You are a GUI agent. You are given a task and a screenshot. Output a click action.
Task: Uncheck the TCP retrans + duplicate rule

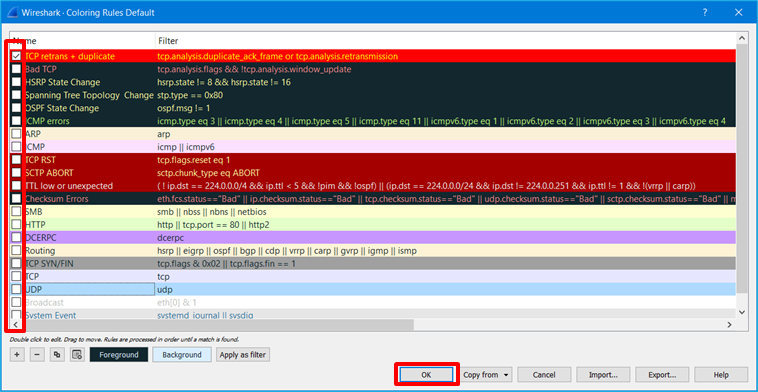pos(16,57)
